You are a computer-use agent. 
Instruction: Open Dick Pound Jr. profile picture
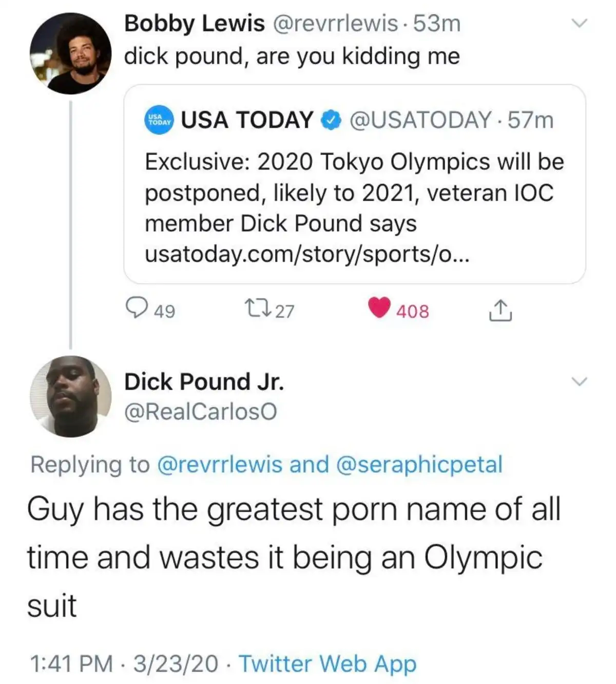point(70,396)
